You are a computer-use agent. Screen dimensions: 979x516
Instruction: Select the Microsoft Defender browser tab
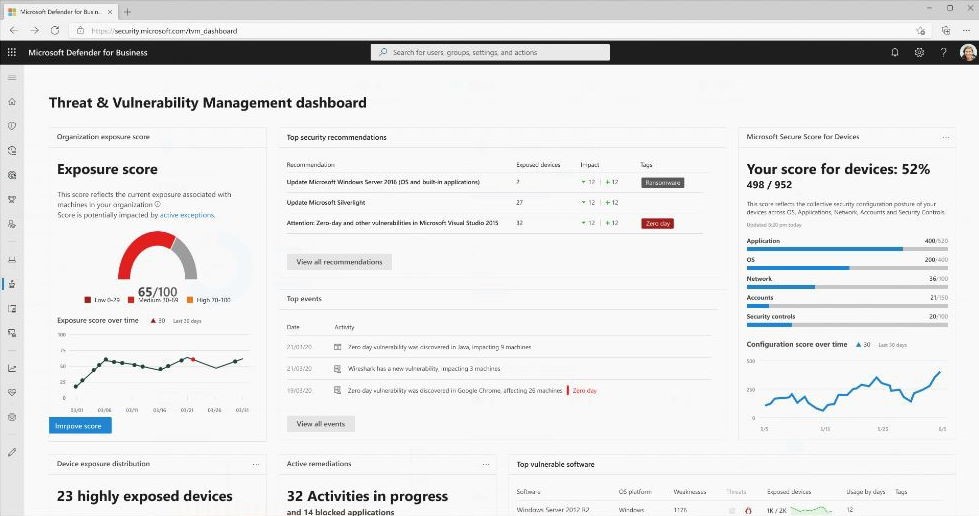coord(68,10)
